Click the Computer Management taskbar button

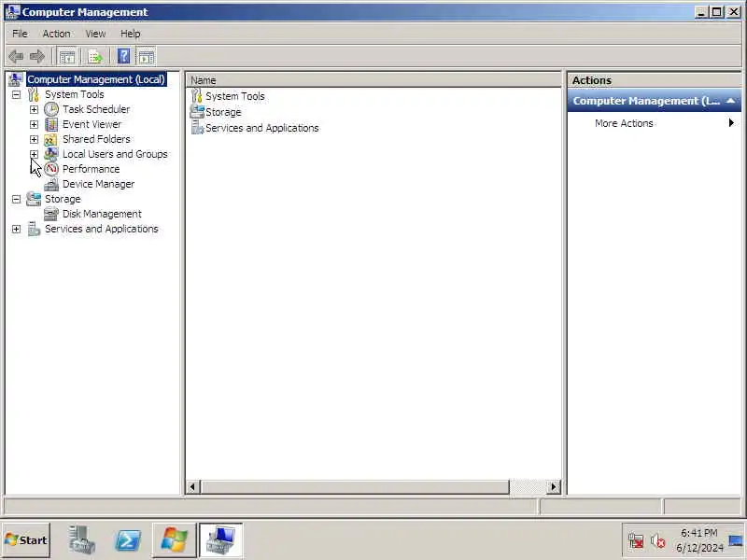[220, 539]
